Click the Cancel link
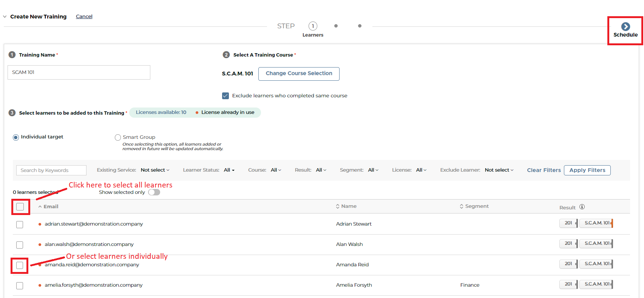The height and width of the screenshot is (298, 644). tap(84, 17)
